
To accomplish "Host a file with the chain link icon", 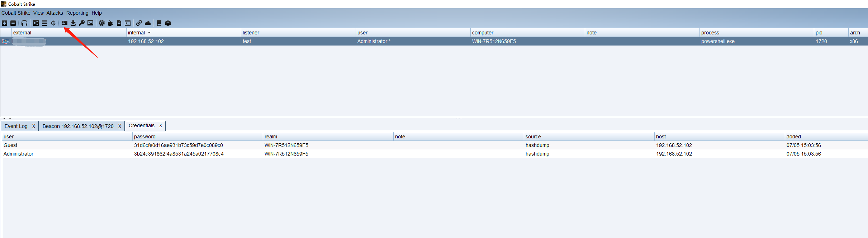I will (139, 23).
